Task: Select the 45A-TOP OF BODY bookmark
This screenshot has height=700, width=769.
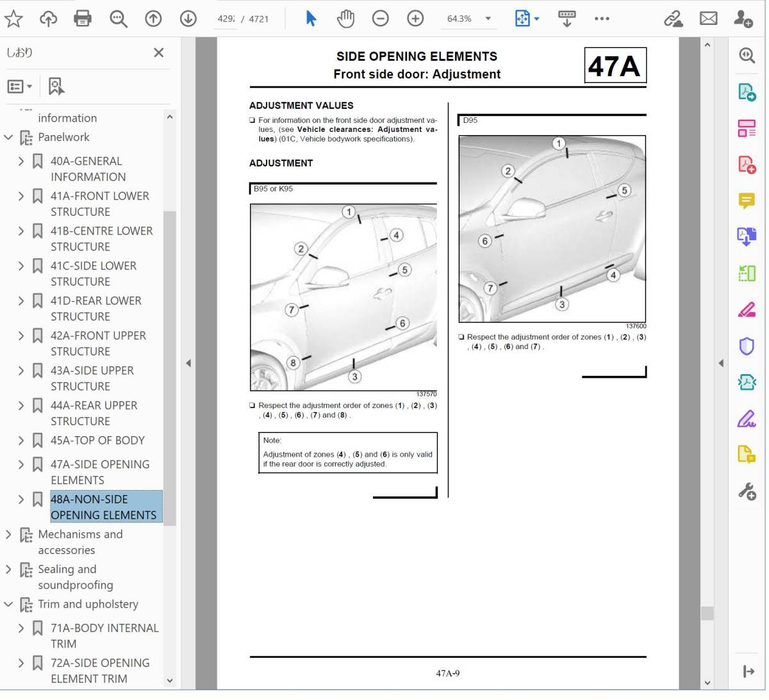Action: coord(97,441)
